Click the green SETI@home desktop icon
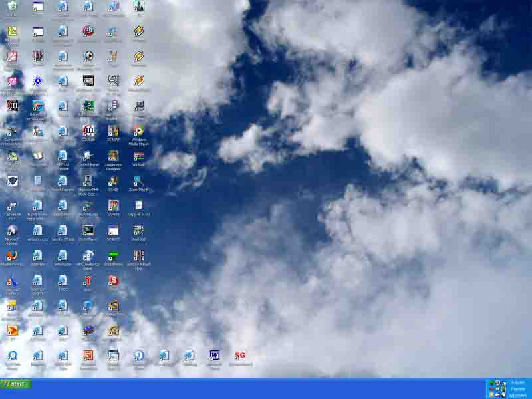Screen dimensions: 532x399 click(x=113, y=256)
